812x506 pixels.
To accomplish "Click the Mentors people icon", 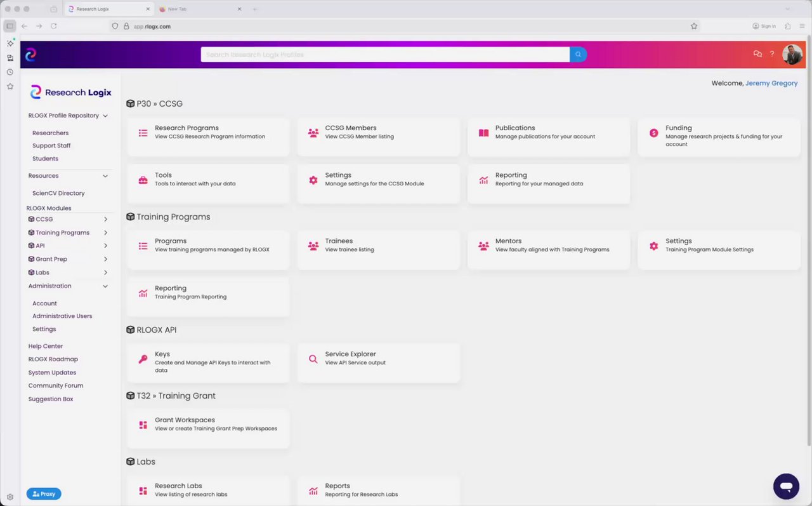I will 483,246.
